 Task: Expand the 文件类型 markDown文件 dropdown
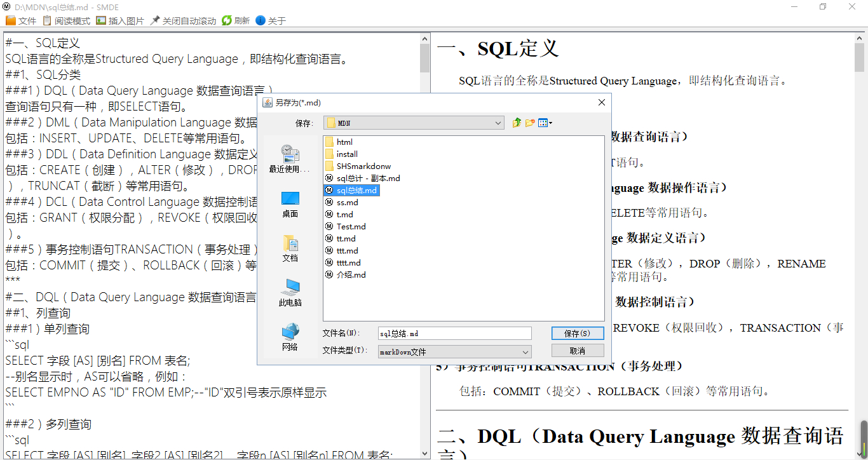(454, 351)
